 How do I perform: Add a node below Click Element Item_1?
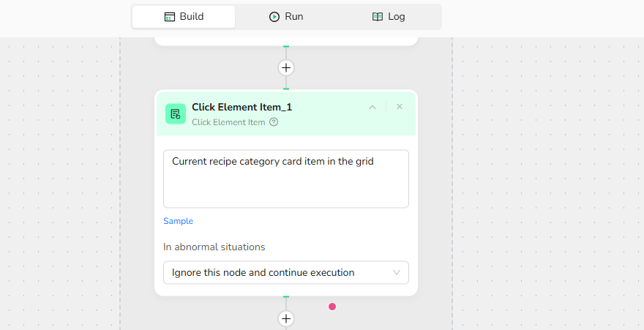(286, 319)
